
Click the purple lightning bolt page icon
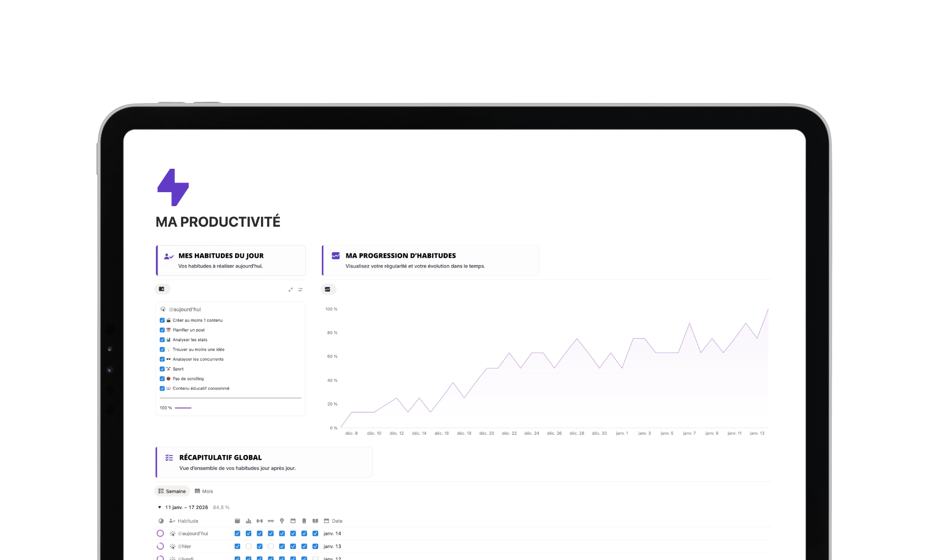(x=173, y=187)
